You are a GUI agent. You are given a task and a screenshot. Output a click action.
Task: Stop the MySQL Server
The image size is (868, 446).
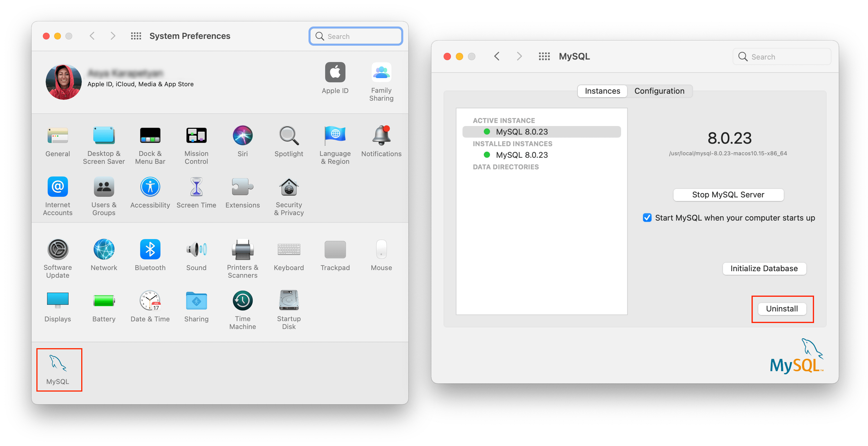[728, 195]
